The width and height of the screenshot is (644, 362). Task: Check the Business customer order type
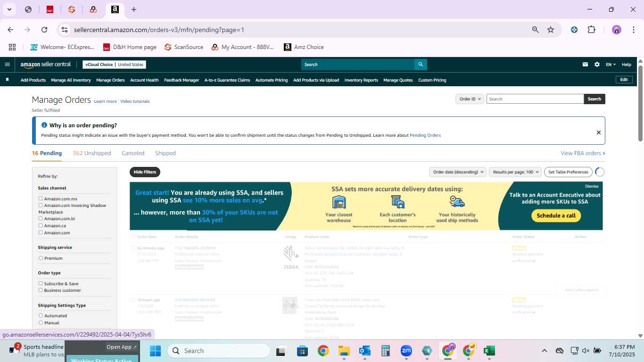point(41,290)
